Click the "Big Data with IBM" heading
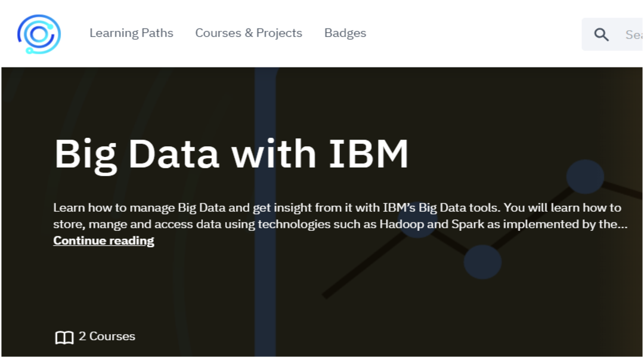 (x=231, y=154)
